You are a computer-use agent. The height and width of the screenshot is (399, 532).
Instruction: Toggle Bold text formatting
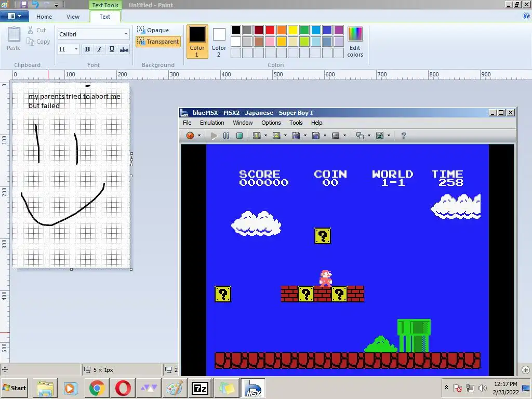[x=87, y=49]
